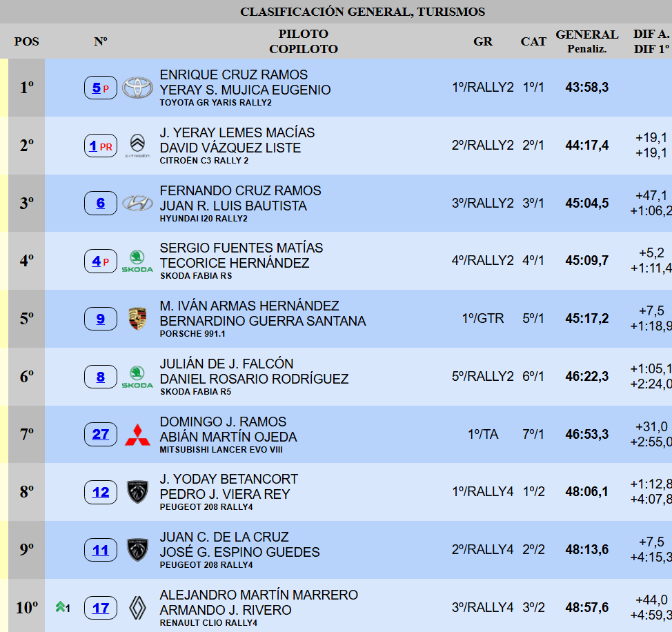Click the GENERAL Penaliz. column header
This screenshot has height=632, width=672.
point(586,41)
